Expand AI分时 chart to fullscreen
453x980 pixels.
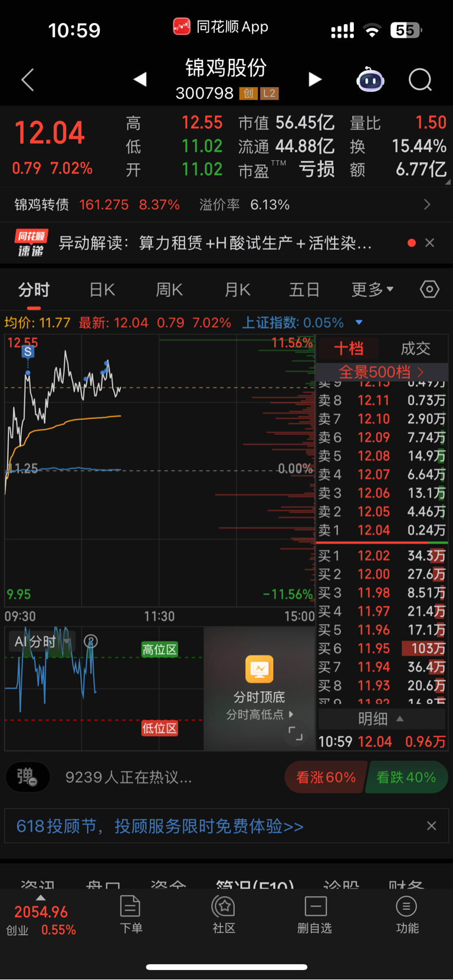[x=295, y=734]
